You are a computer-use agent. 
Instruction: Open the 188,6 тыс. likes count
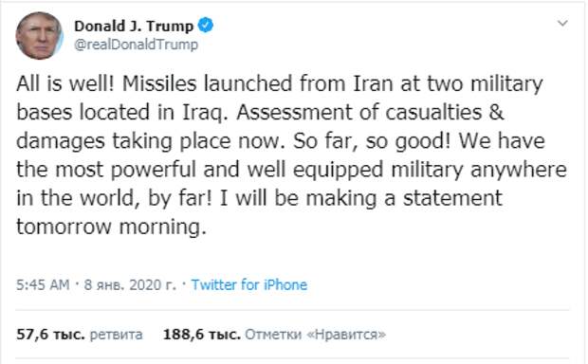tap(202, 335)
